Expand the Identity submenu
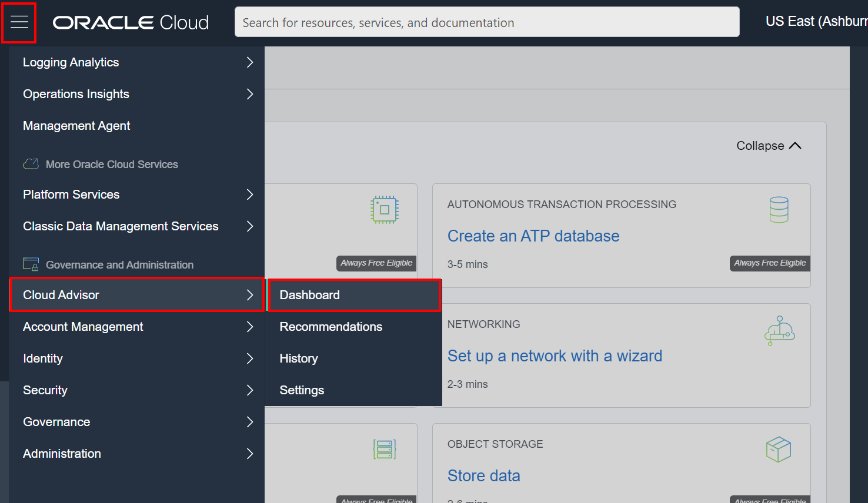 pyautogui.click(x=250, y=358)
